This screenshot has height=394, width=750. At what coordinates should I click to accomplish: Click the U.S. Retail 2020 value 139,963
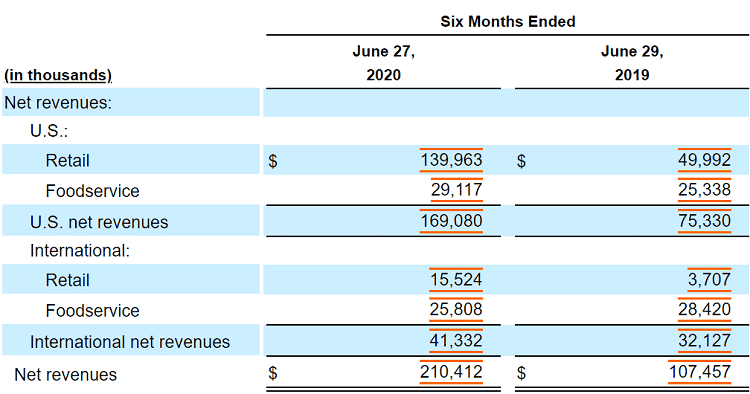click(x=451, y=160)
